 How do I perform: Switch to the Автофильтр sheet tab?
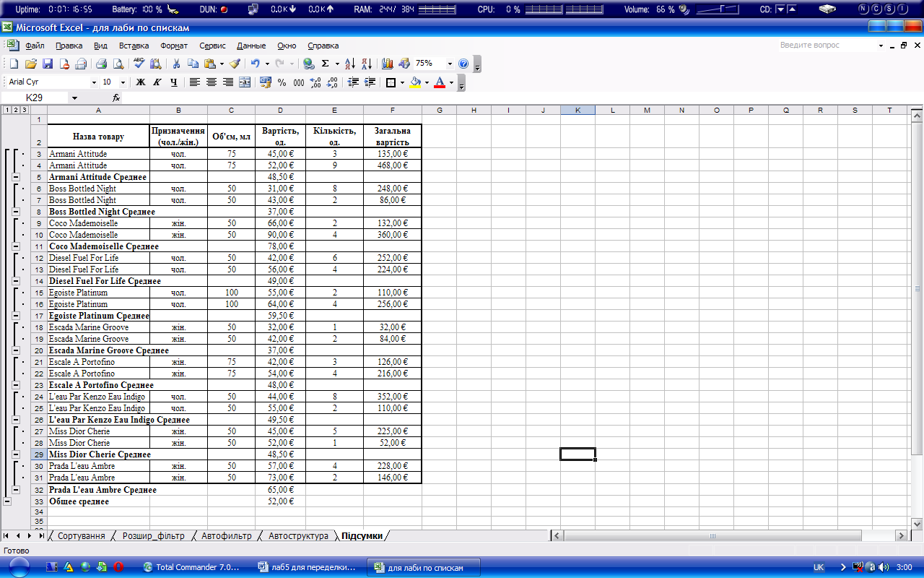pos(226,536)
